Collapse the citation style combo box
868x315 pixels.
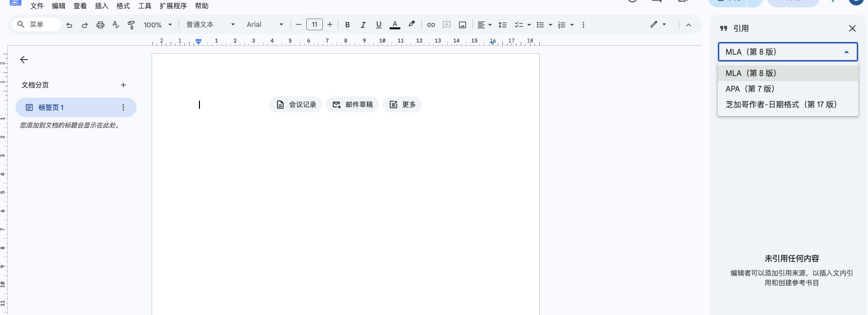click(x=788, y=52)
